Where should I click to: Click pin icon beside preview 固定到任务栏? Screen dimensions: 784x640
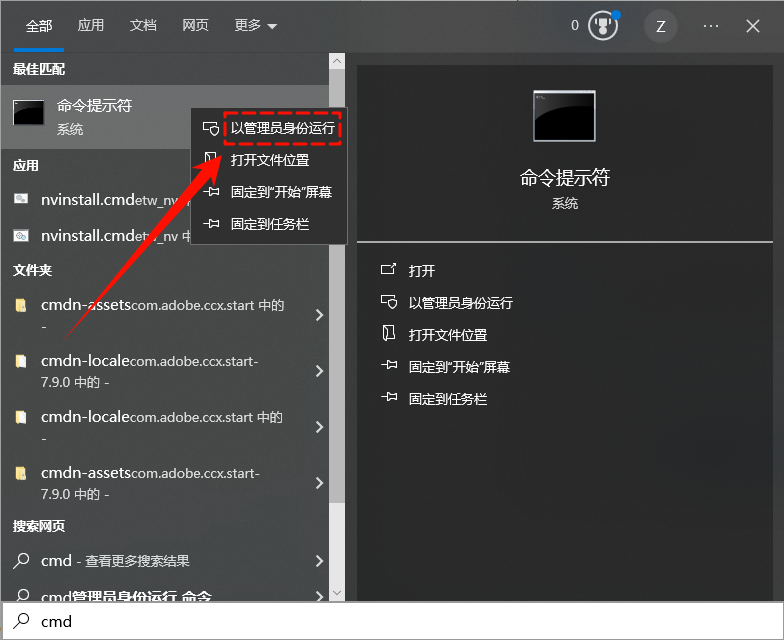(389, 398)
